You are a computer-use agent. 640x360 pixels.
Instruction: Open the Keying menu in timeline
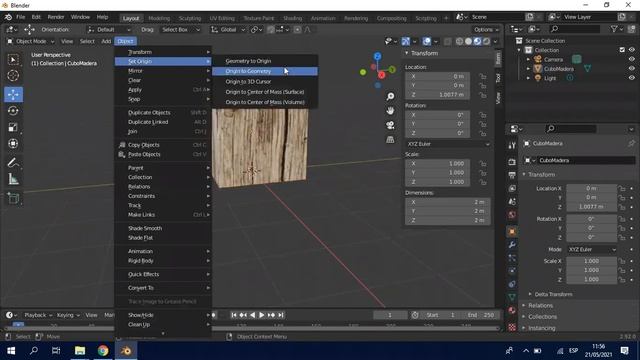[x=68, y=315]
